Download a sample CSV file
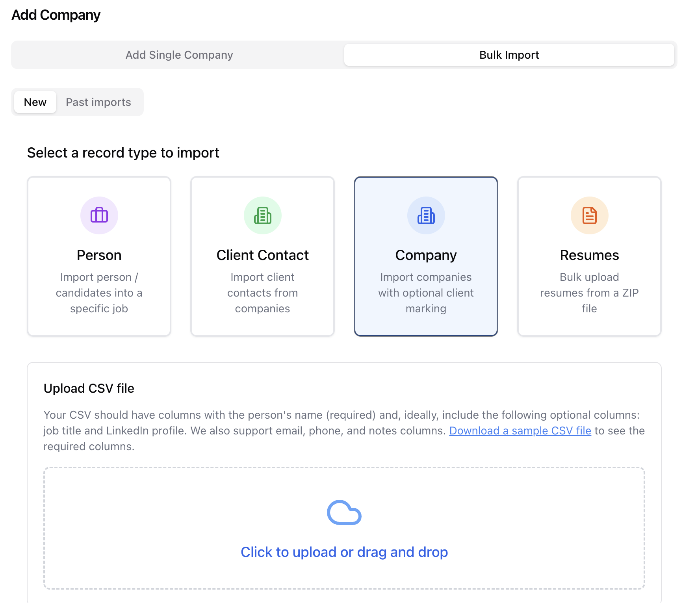Viewport: 683px width, 616px height. (x=520, y=430)
